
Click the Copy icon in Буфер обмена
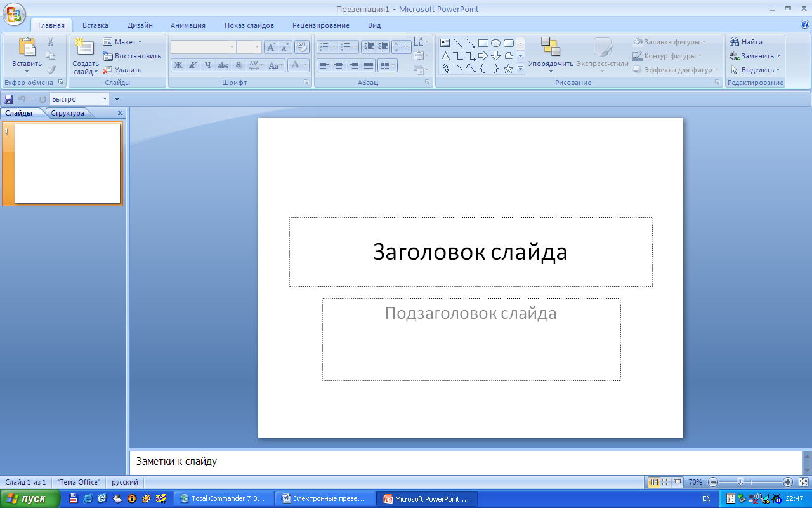point(51,56)
